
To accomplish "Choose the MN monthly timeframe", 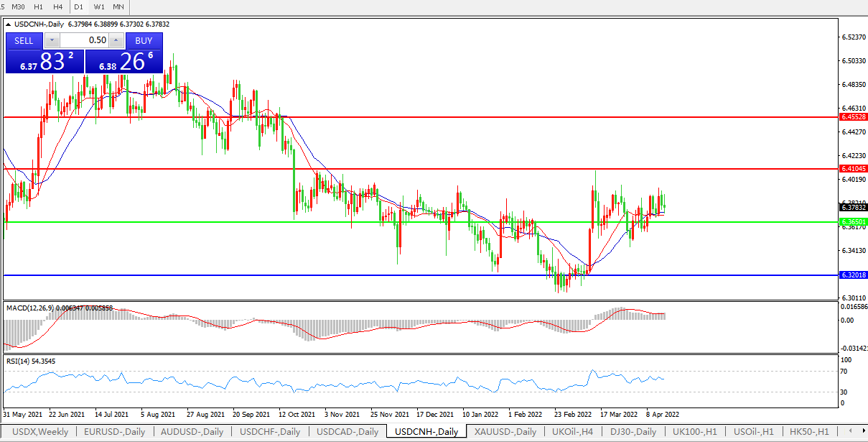I will coord(118,6).
